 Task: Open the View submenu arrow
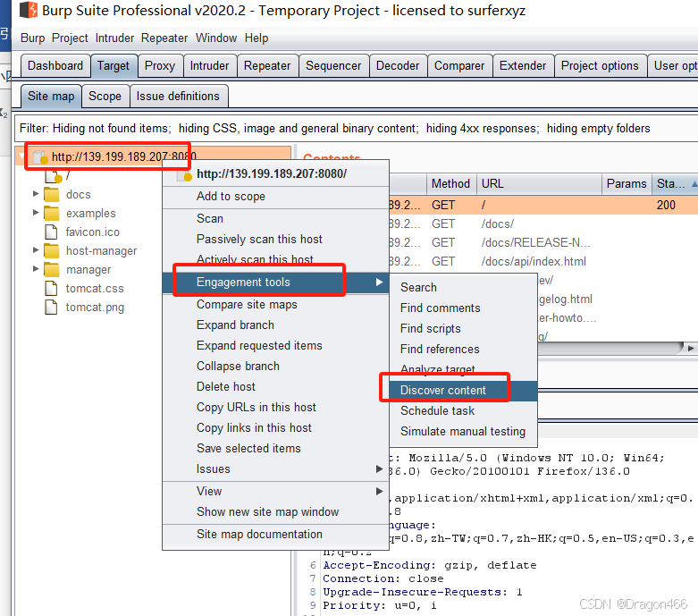click(379, 491)
